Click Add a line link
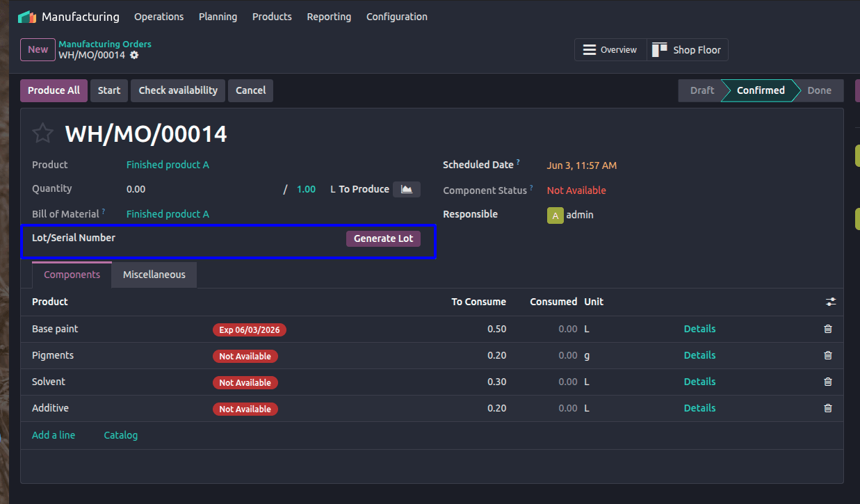This screenshot has height=504, width=860. (54, 435)
